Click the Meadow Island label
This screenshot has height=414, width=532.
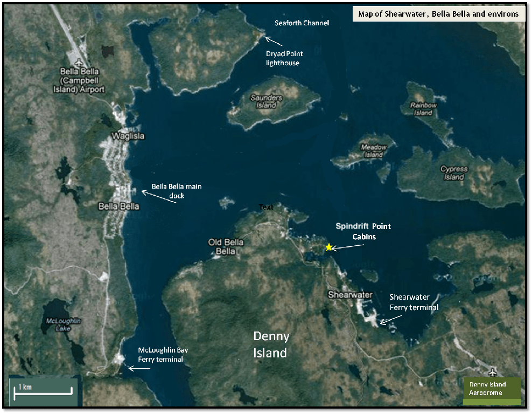(x=374, y=151)
